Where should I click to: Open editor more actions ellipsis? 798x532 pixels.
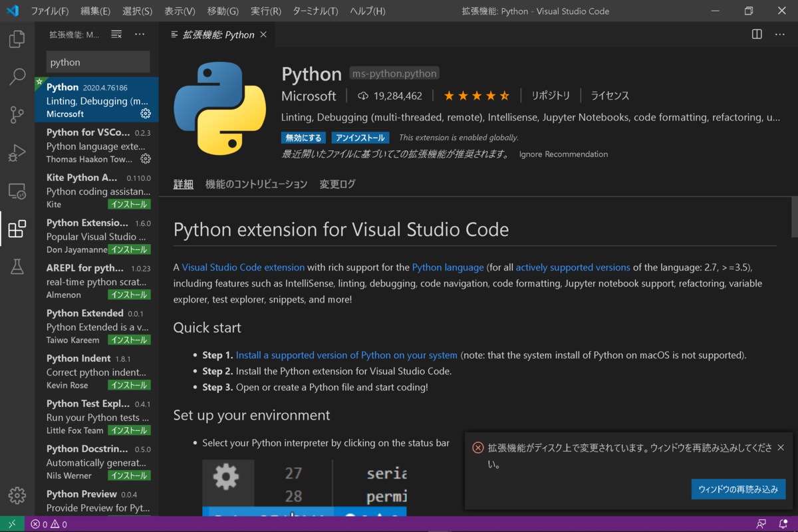(x=780, y=35)
